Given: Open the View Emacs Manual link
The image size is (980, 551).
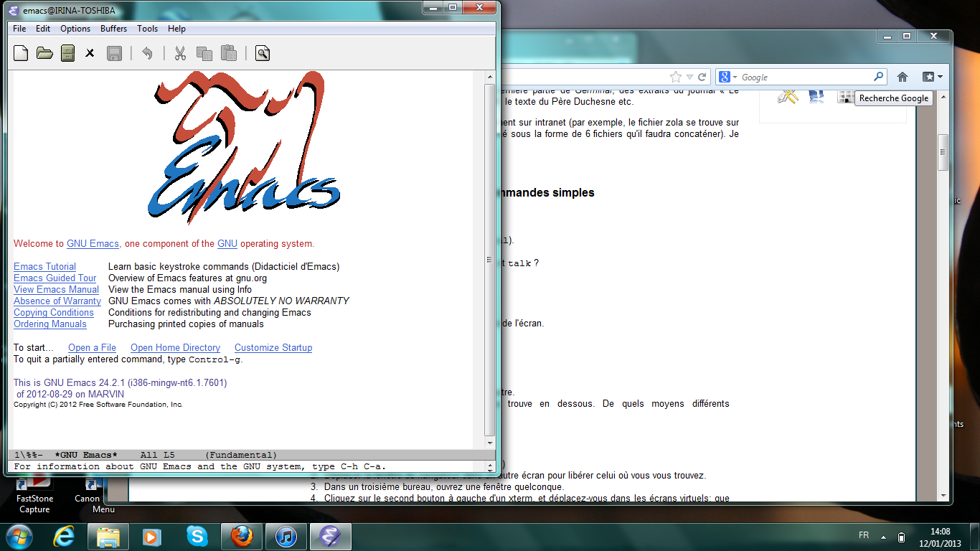Looking at the screenshot, I should 56,289.
